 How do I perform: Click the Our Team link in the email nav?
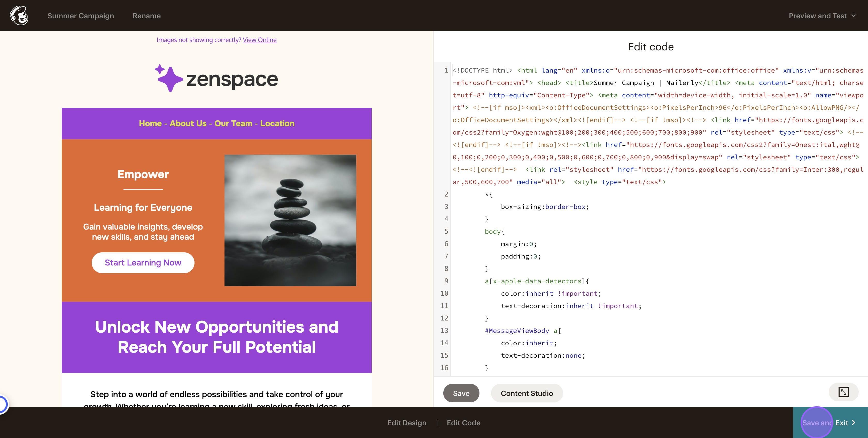(233, 123)
